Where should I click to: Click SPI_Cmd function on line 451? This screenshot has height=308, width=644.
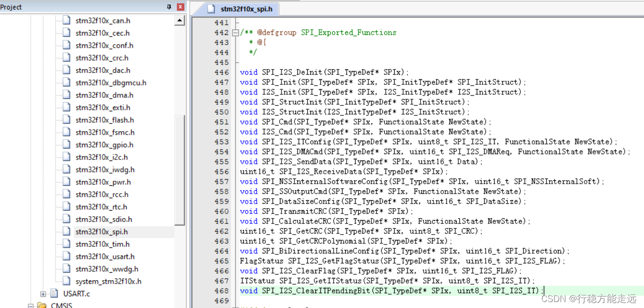coord(277,122)
